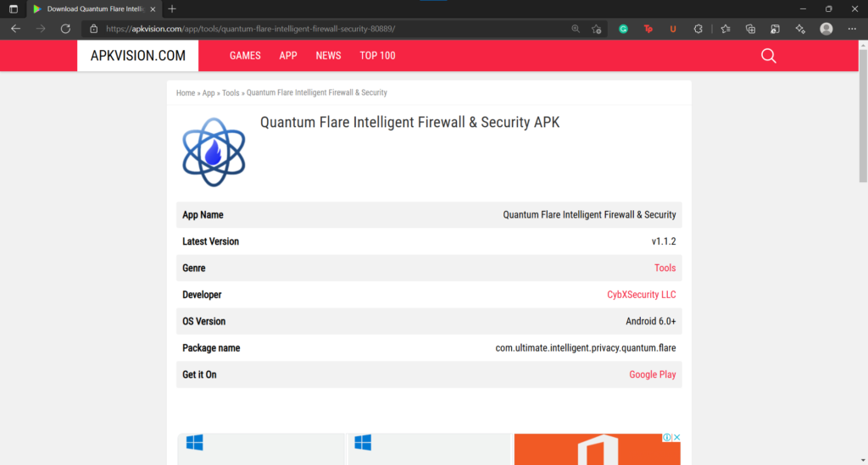Open the Copilot sparkle icon
The width and height of the screenshot is (868, 465).
tap(800, 29)
